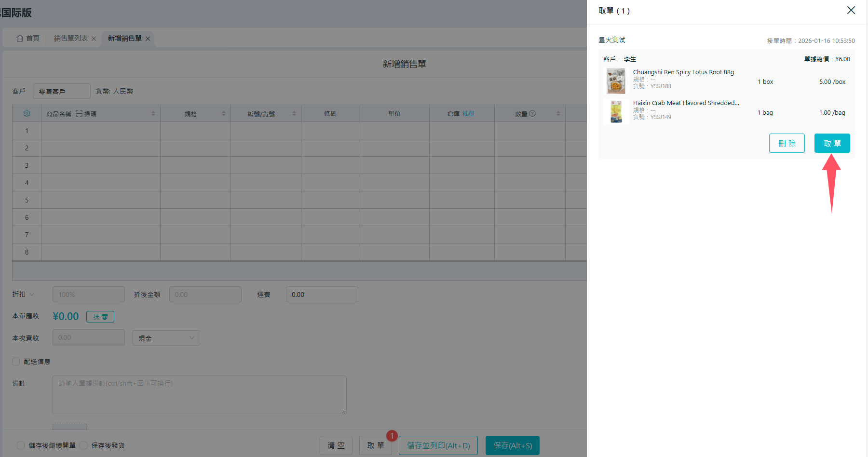Close the 取單 side panel
Image resolution: width=868 pixels, height=457 pixels.
[851, 10]
